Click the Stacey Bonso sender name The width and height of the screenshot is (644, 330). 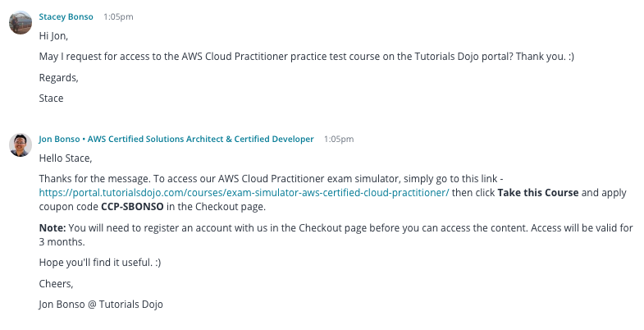point(66,17)
